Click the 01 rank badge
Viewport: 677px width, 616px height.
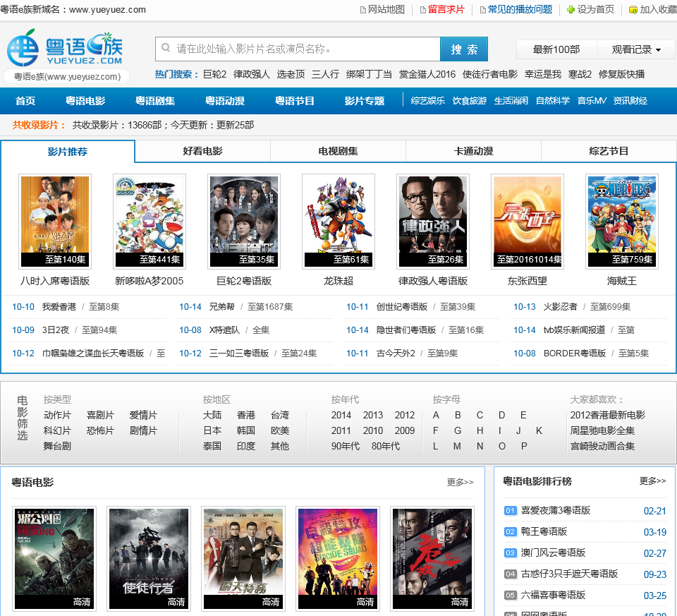click(x=511, y=511)
